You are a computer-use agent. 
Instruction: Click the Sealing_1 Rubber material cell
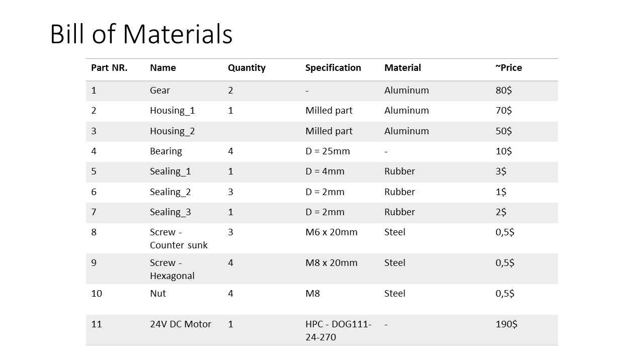tap(399, 171)
